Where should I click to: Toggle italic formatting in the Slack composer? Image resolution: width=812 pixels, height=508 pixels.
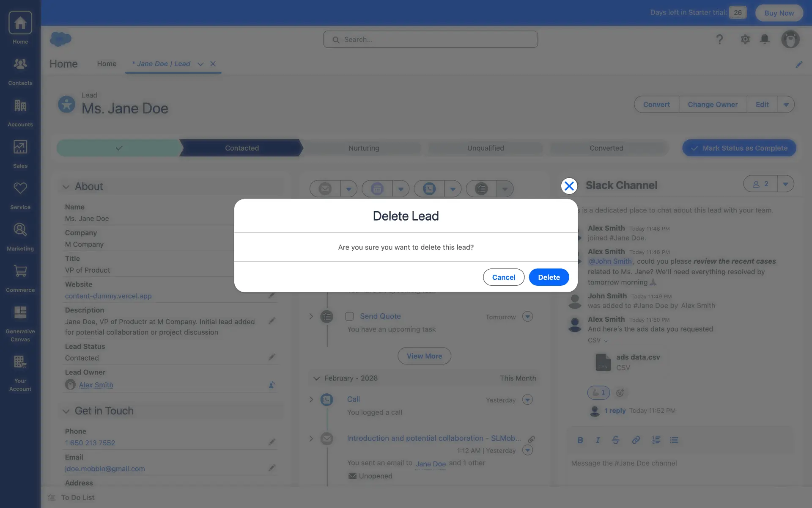coord(598,440)
